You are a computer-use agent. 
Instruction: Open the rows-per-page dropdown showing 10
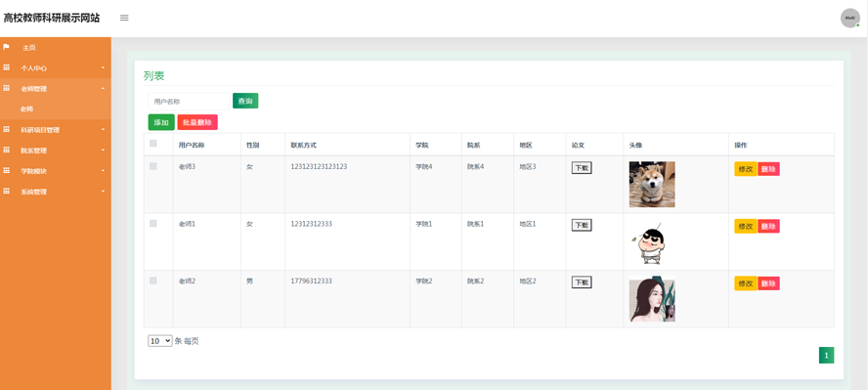click(160, 341)
